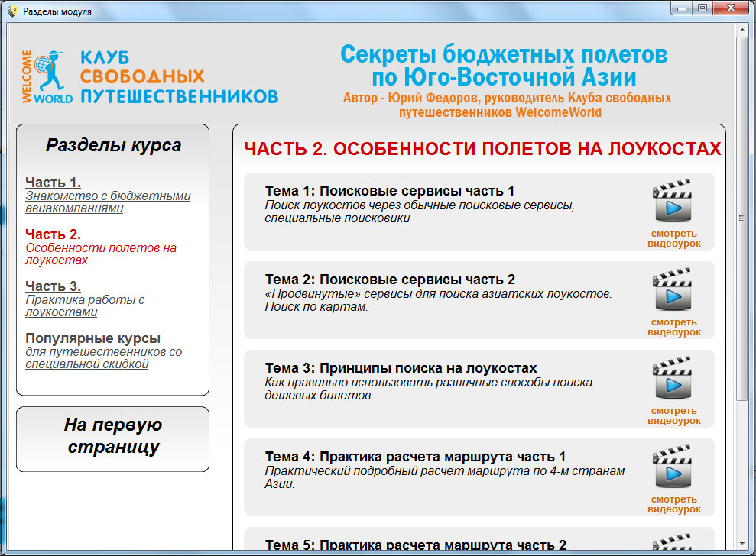Click title 'Тема 2: Поисковые сервисы часть 2'

click(390, 280)
